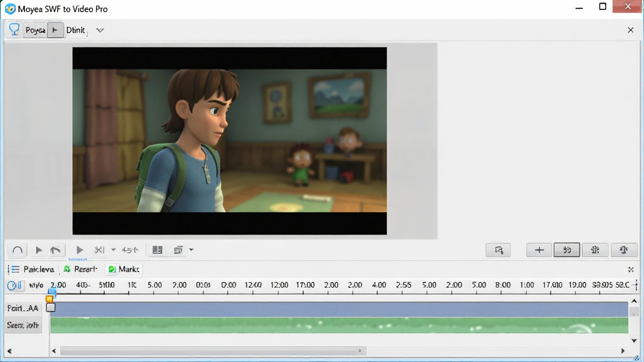Image resolution: width=644 pixels, height=362 pixels.
Task: Click the horizontal scrollbar left arrow
Action: coord(54,351)
